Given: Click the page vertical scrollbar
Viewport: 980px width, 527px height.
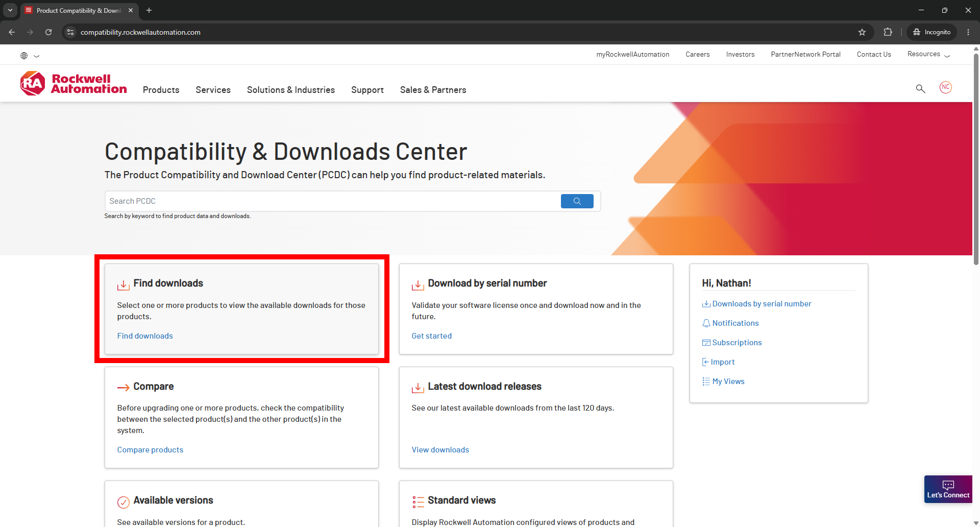Looking at the screenshot, I should (x=976, y=158).
